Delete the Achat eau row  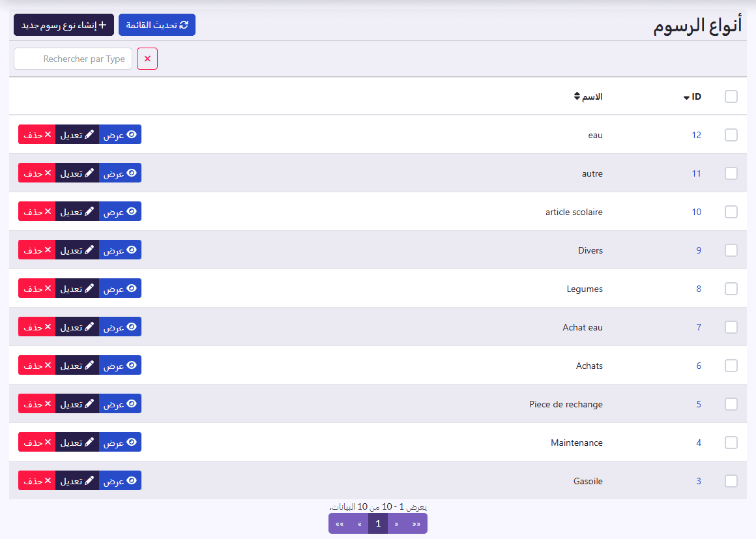pyautogui.click(x=37, y=327)
